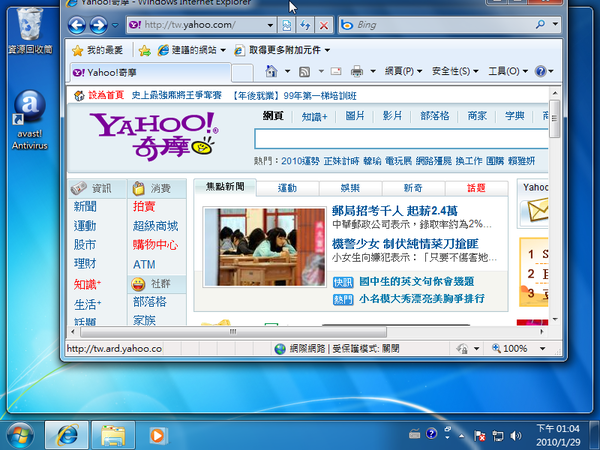Click the RSS feeds icon

305,72
